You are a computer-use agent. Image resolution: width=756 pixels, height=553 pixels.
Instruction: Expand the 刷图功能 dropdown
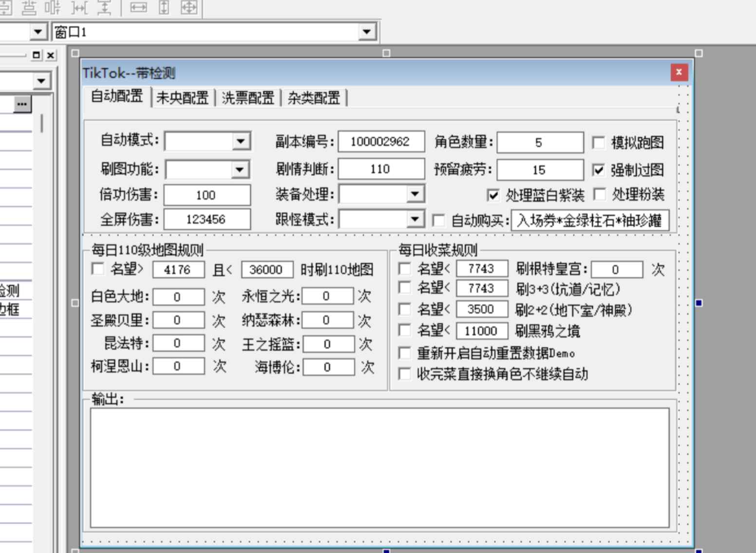239,169
